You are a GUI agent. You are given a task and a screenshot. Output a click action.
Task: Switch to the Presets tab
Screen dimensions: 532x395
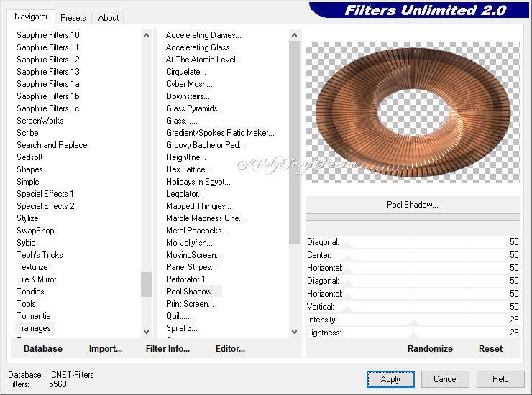[x=73, y=18]
